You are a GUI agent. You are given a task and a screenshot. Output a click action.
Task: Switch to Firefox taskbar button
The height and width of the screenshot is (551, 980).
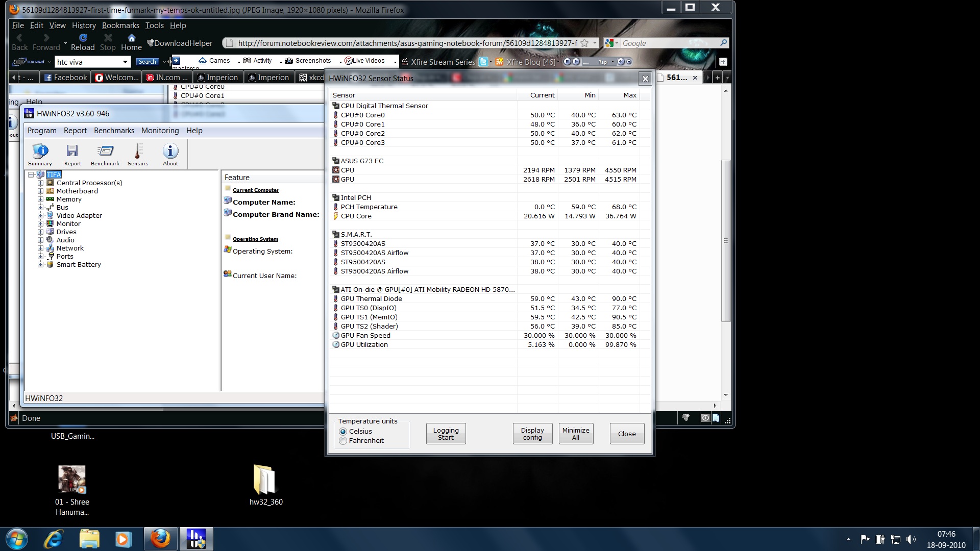(160, 539)
